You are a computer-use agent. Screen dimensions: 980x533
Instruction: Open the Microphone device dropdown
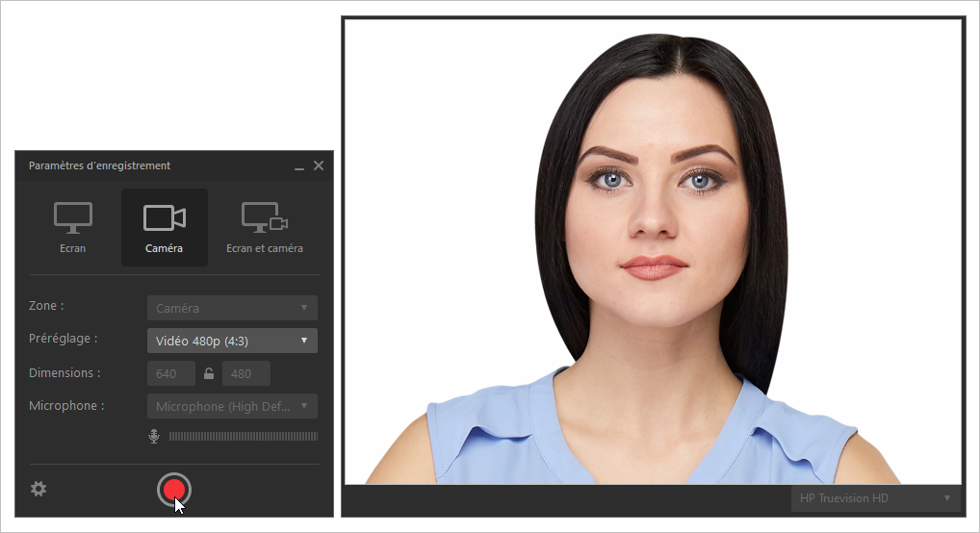pyautogui.click(x=232, y=406)
